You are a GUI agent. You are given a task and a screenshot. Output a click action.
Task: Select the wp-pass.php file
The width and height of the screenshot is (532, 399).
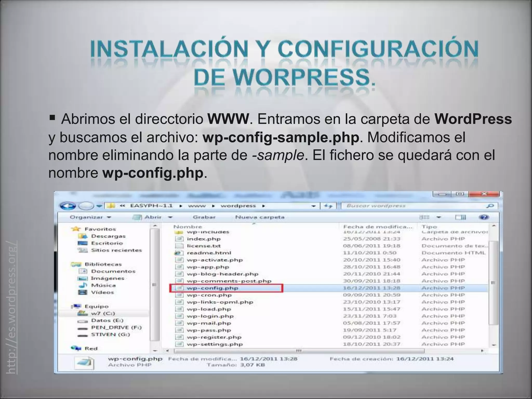pyautogui.click(x=209, y=330)
